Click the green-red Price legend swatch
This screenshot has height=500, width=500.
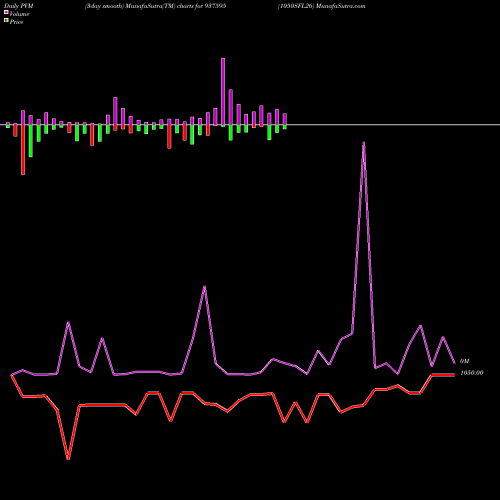coord(6,20)
